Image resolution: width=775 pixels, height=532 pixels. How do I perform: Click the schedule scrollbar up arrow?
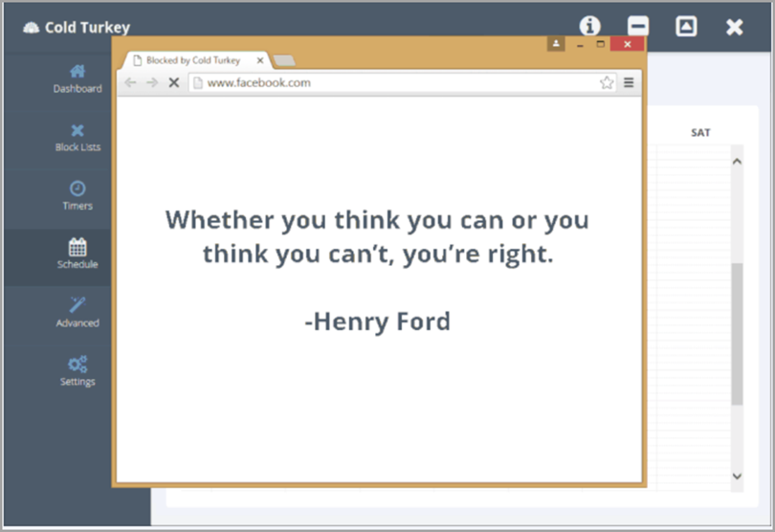pos(737,161)
